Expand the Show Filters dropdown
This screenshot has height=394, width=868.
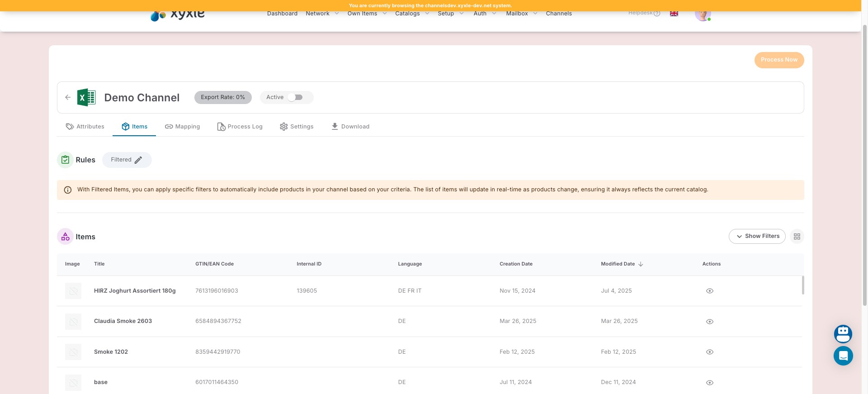[x=757, y=237]
